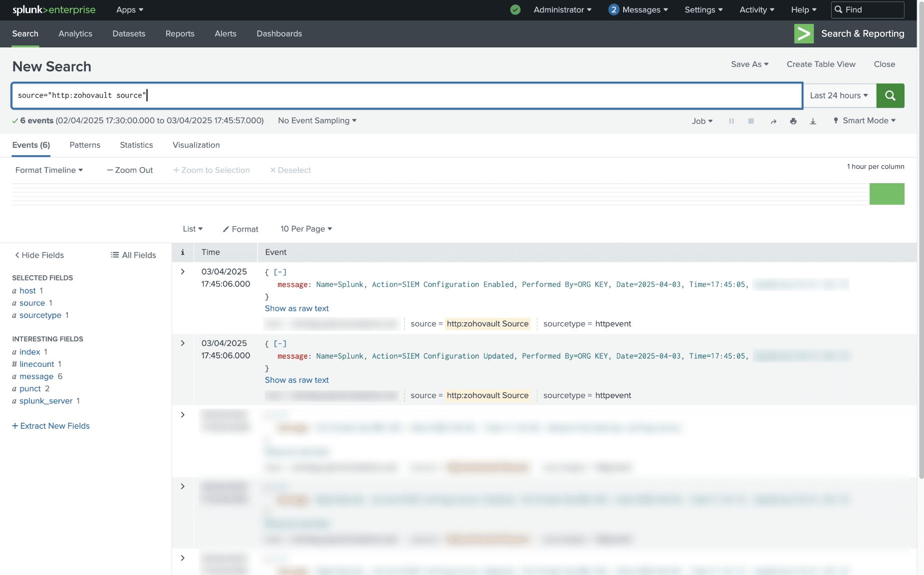Select the linecount field
924x575 pixels.
[x=37, y=364]
